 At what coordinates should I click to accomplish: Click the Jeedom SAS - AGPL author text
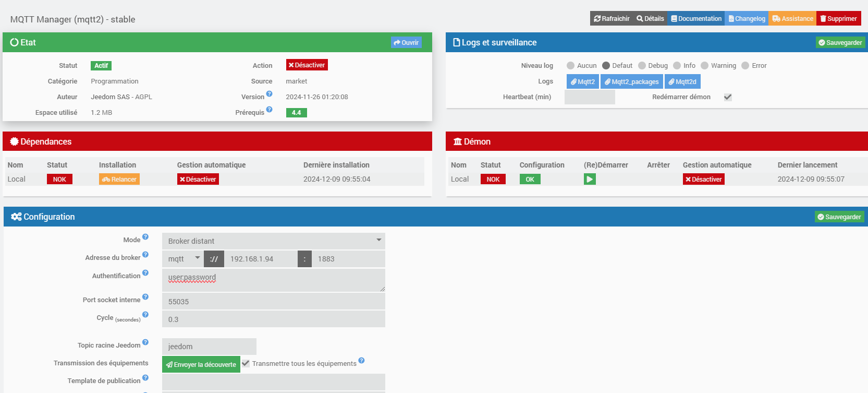(x=121, y=97)
